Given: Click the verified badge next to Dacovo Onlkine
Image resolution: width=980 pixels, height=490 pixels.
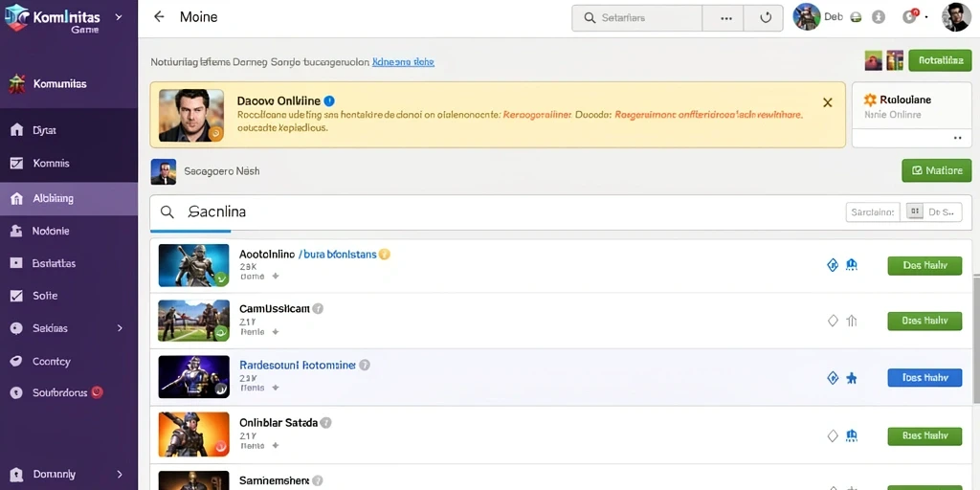Looking at the screenshot, I should [329, 100].
